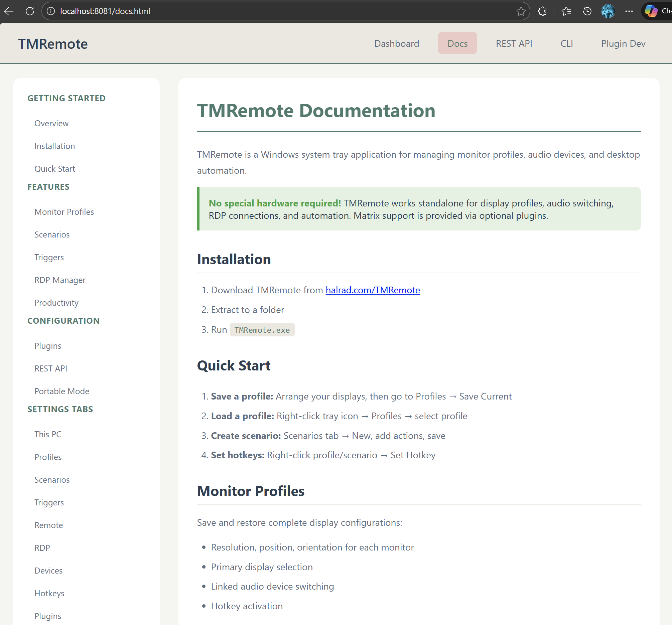Open the Dashboard page
672x625 pixels.
coord(397,43)
